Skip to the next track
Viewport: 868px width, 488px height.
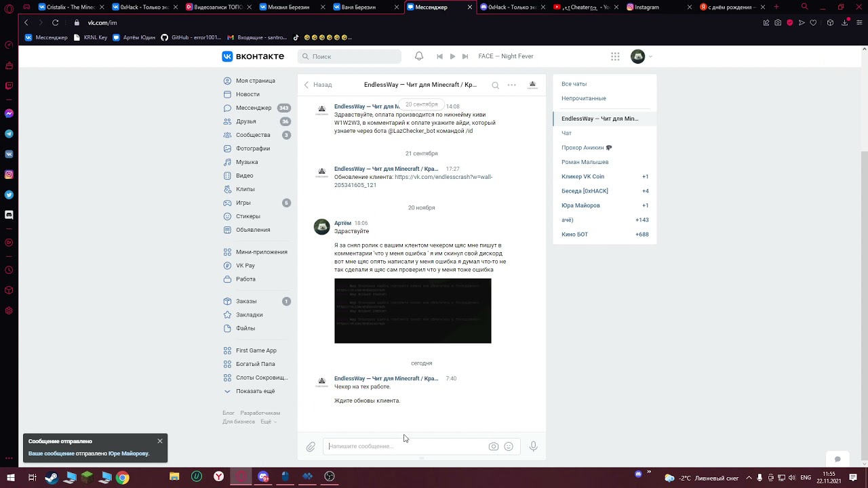tap(465, 56)
